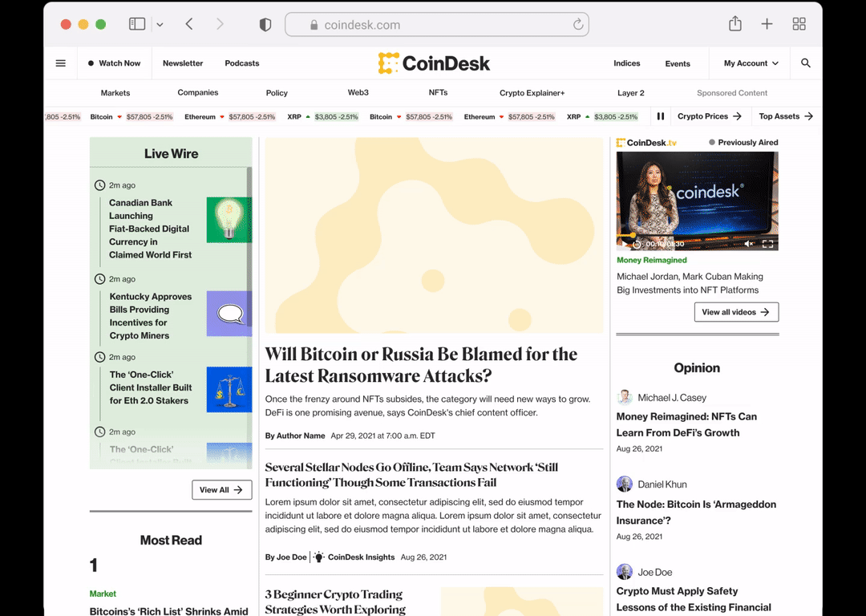Expand Safari sidebar dropdown chevron
This screenshot has height=616, width=866.
point(160,24)
